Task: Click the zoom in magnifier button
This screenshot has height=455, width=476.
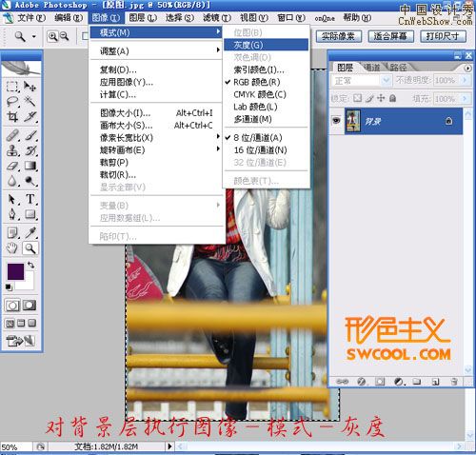Action: tap(52, 36)
